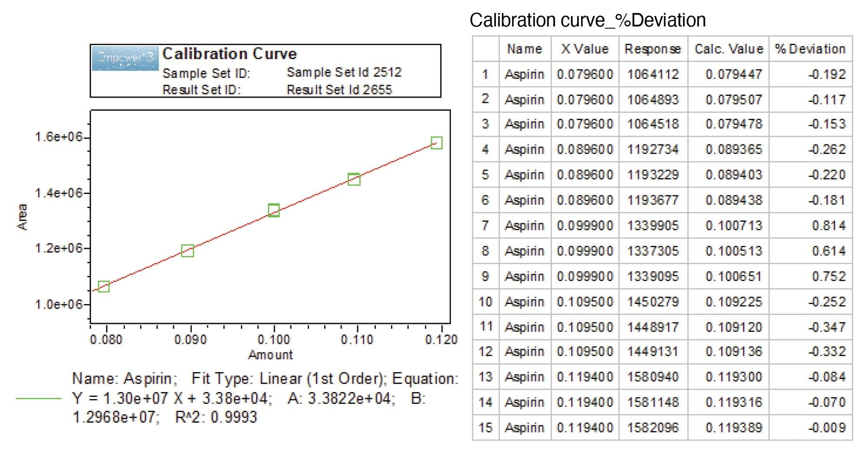868x458 pixels.
Task: Select response value 1064112
Action: pyautogui.click(x=653, y=74)
